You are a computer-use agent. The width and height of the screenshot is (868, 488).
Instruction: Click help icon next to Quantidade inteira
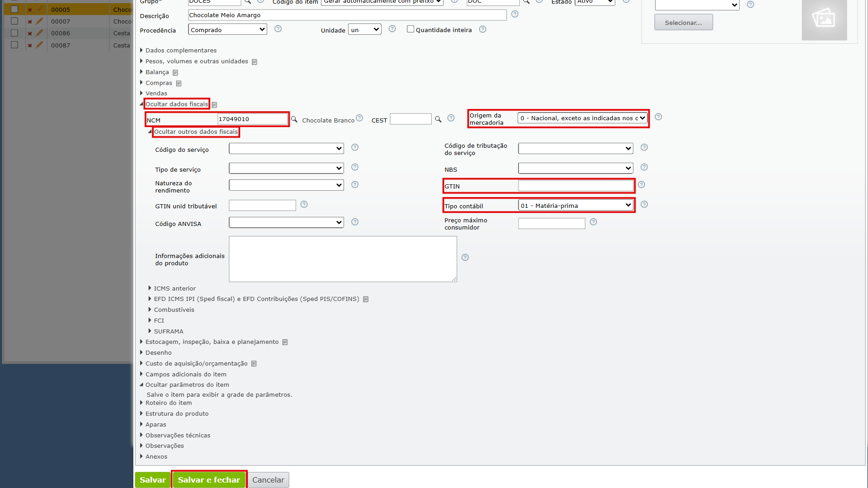coord(482,29)
